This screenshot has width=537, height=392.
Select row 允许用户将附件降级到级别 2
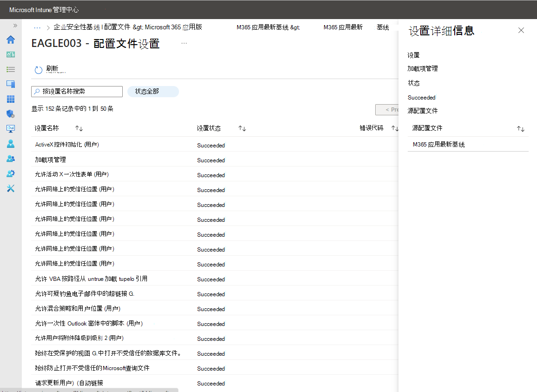click(214, 339)
